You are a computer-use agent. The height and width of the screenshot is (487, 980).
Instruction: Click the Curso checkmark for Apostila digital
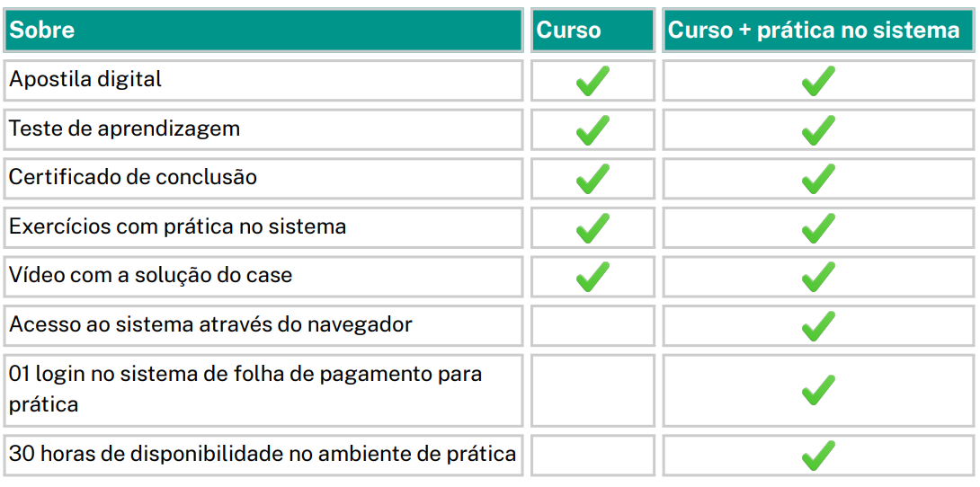click(592, 81)
